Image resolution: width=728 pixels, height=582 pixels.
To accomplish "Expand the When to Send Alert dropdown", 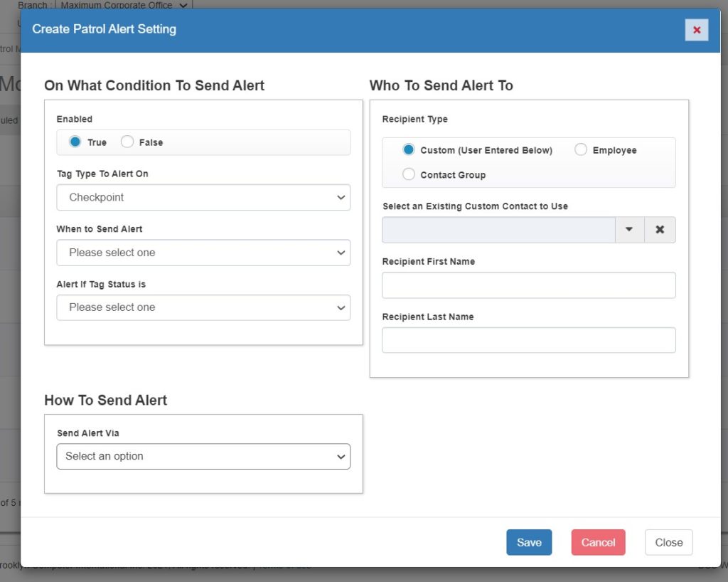I will pos(203,253).
